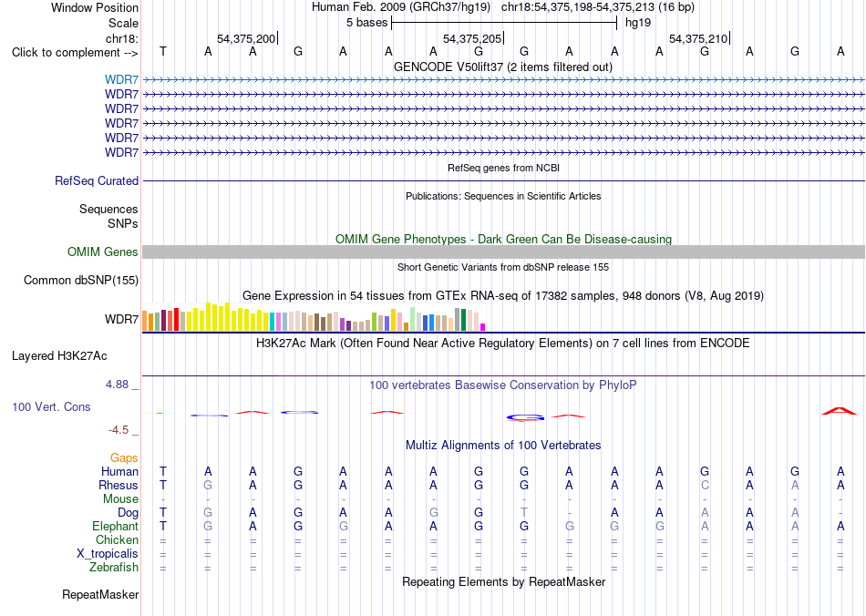Open the GTEx 'Gene Expression in 54 tissues' title
The image size is (866, 616).
pos(503,296)
